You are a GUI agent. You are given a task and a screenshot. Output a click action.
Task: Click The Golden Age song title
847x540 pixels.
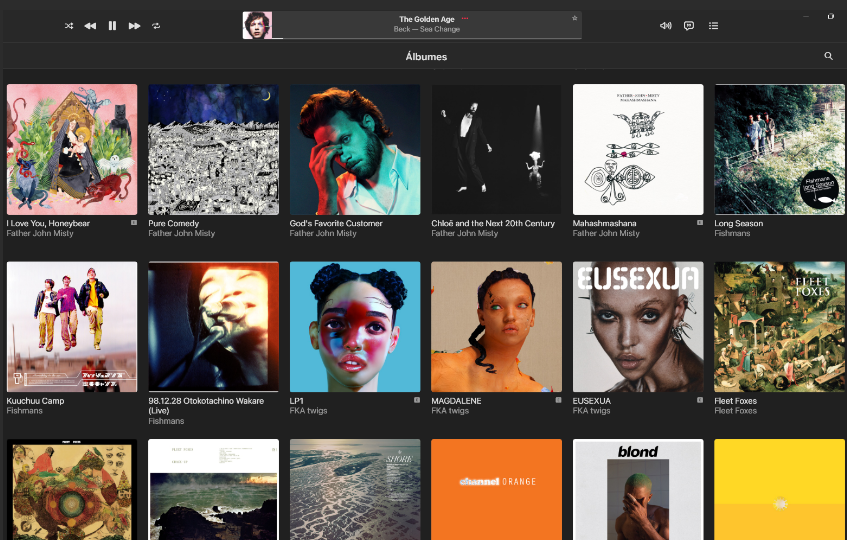(x=426, y=19)
